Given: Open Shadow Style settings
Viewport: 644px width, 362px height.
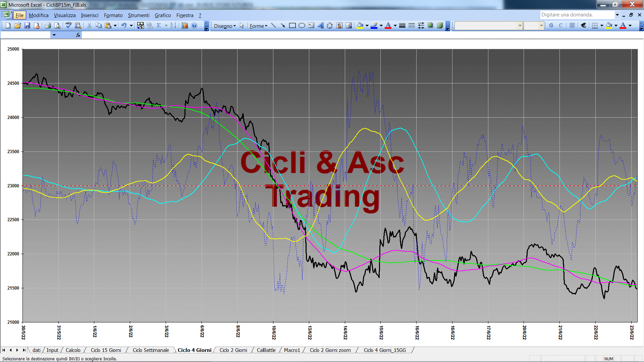Looking at the screenshot, I should (x=430, y=25).
